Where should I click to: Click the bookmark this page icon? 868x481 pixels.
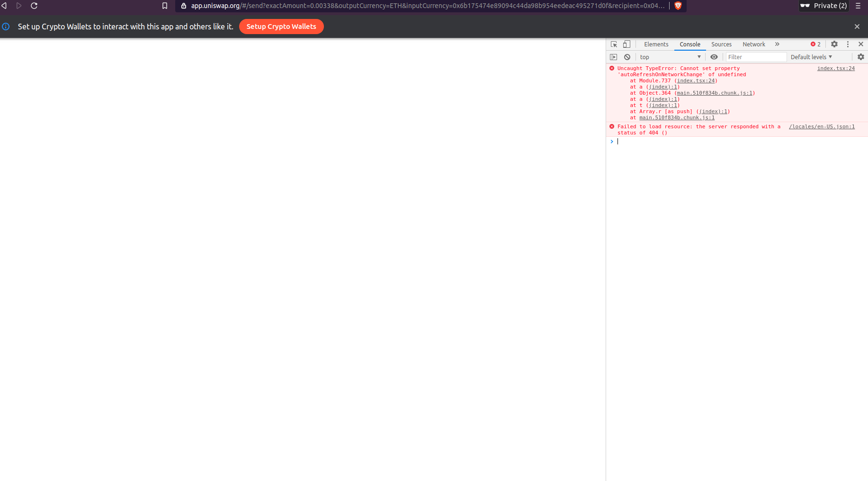click(x=165, y=6)
